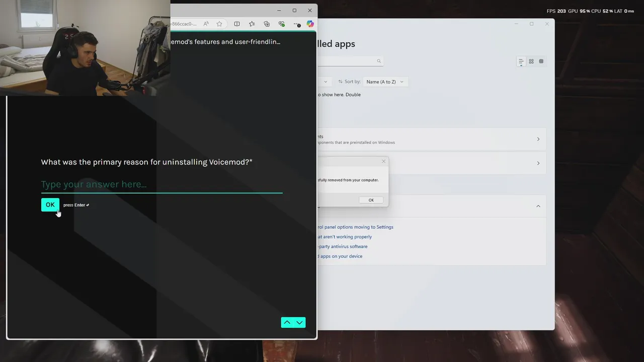Image resolution: width=644 pixels, height=362 pixels.
Task: Expand the second settings row chevron
Action: [x=538, y=163]
